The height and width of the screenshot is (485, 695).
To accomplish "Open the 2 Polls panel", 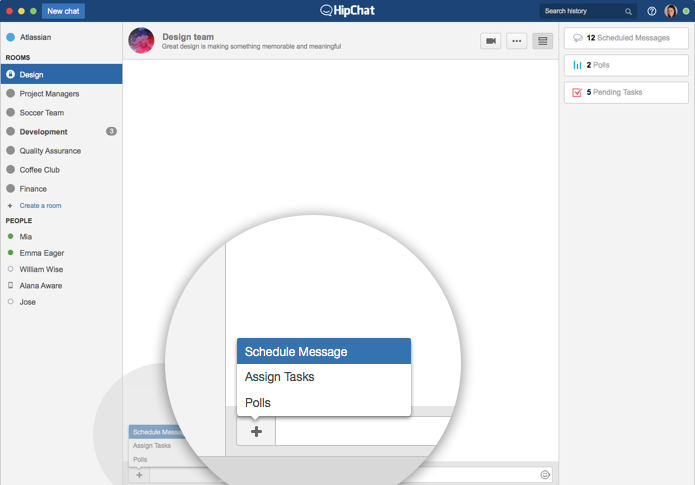I will pyautogui.click(x=626, y=65).
